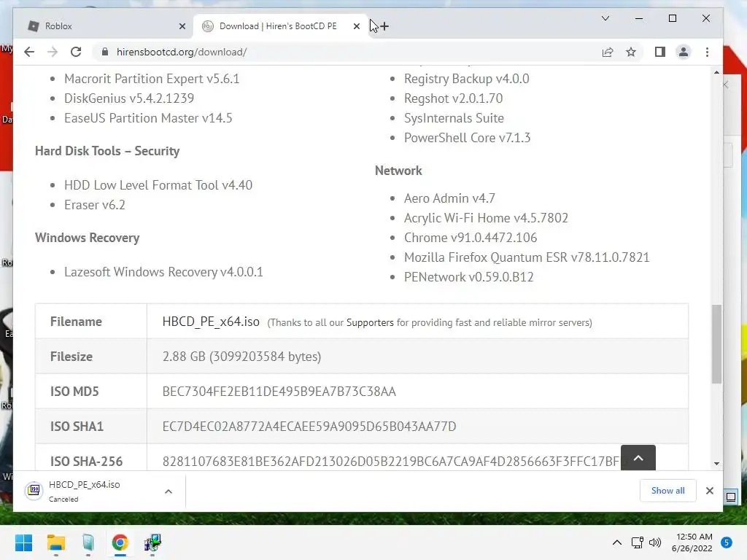Click the ISO SHA-256 hash value
The image size is (747, 560).
click(x=391, y=461)
